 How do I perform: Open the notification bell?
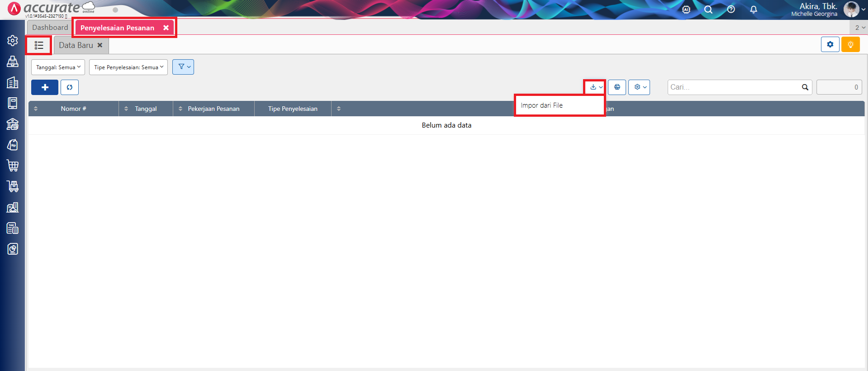tap(754, 10)
